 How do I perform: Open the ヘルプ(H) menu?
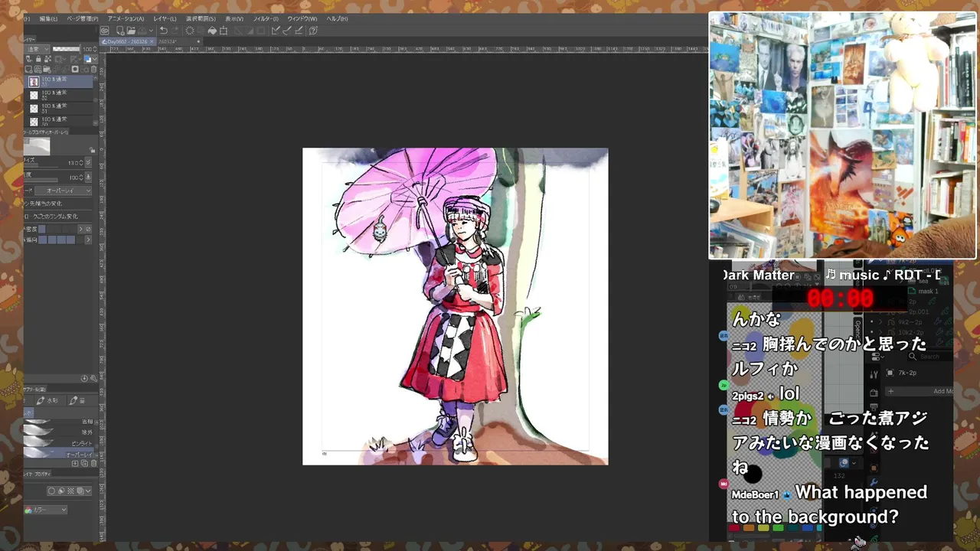(337, 18)
